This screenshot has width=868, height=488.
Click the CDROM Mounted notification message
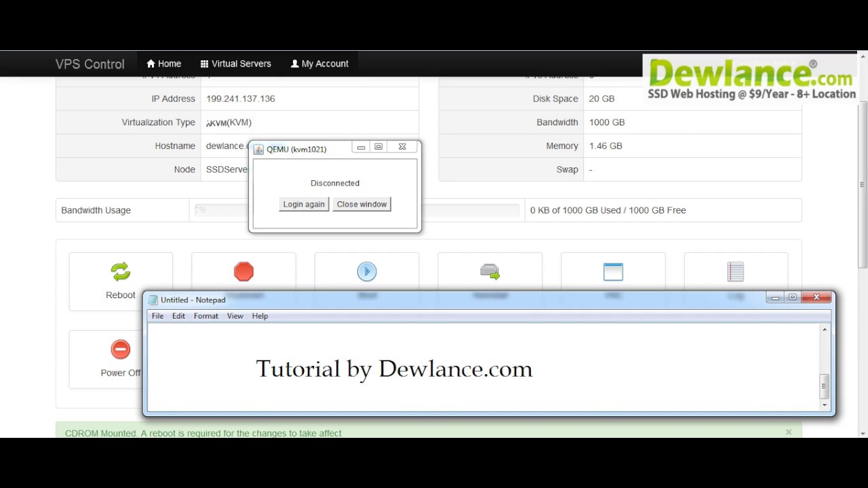[x=203, y=432]
